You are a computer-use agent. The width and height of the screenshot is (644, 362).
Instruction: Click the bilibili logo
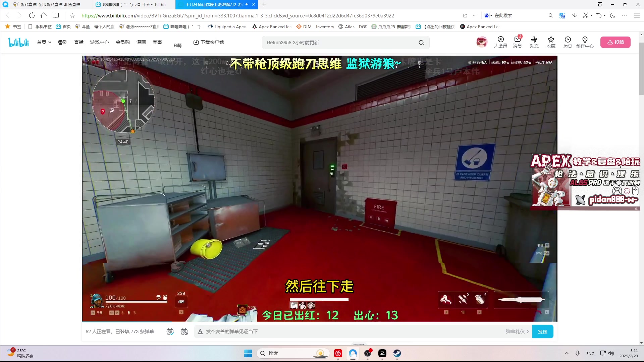click(x=18, y=42)
